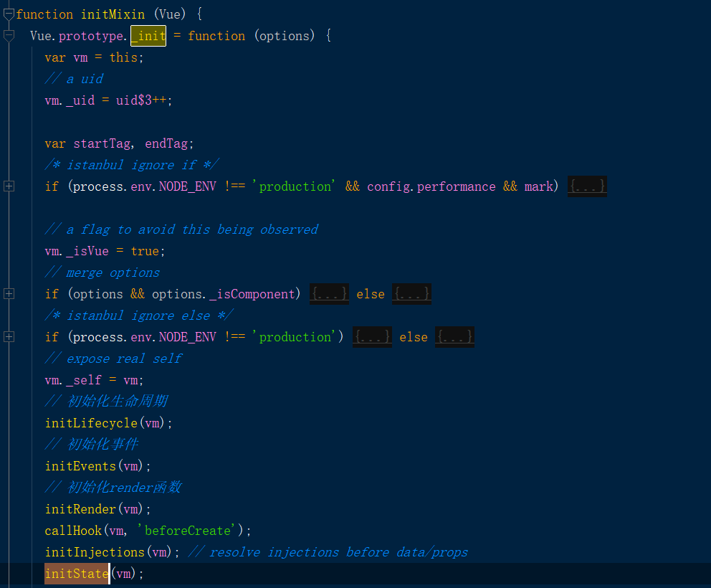This screenshot has width=711, height=588.
Task: Click Chinese comment mentioning render
Action: click(113, 488)
